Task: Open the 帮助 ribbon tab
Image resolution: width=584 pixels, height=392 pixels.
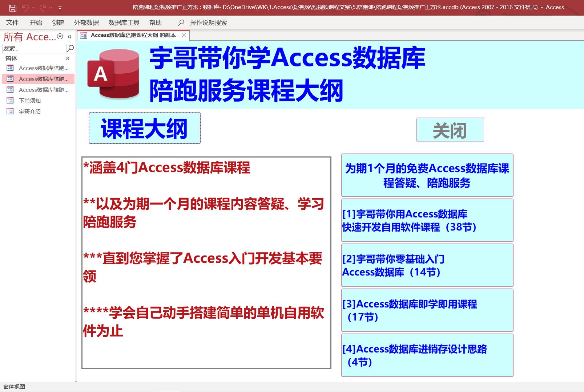Action: [155, 23]
